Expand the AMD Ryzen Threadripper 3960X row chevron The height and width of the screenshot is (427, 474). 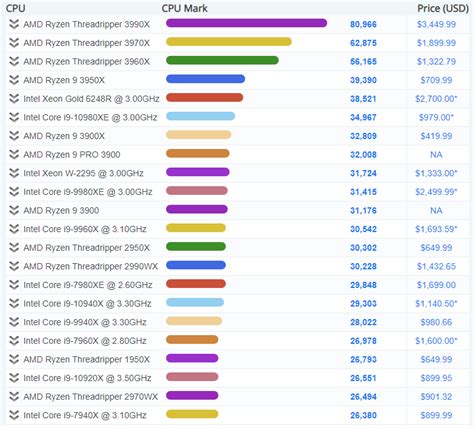14,61
